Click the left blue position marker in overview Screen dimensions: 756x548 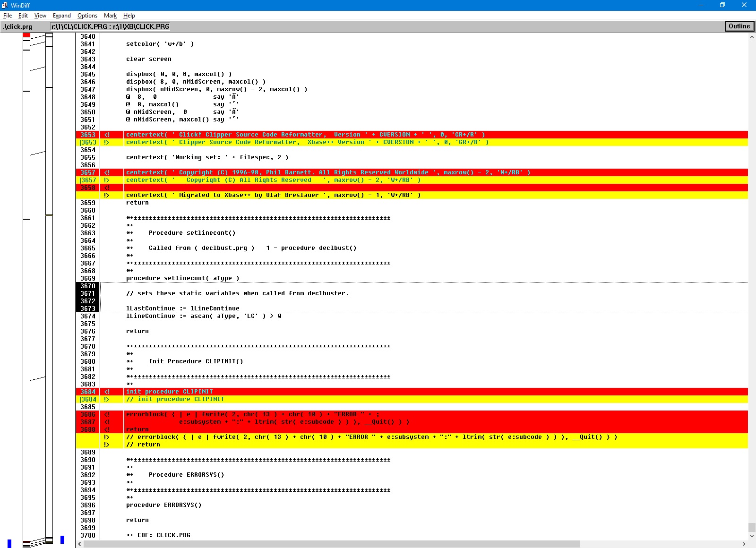click(9, 543)
